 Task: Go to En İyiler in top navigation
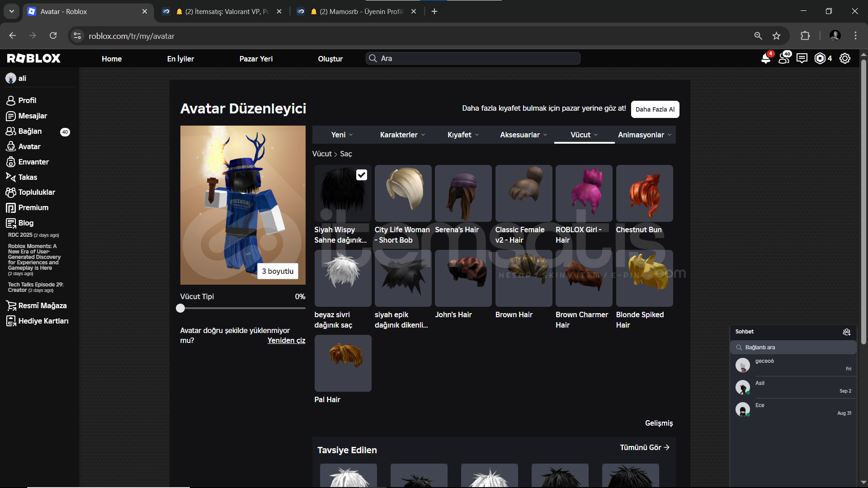[x=180, y=59]
